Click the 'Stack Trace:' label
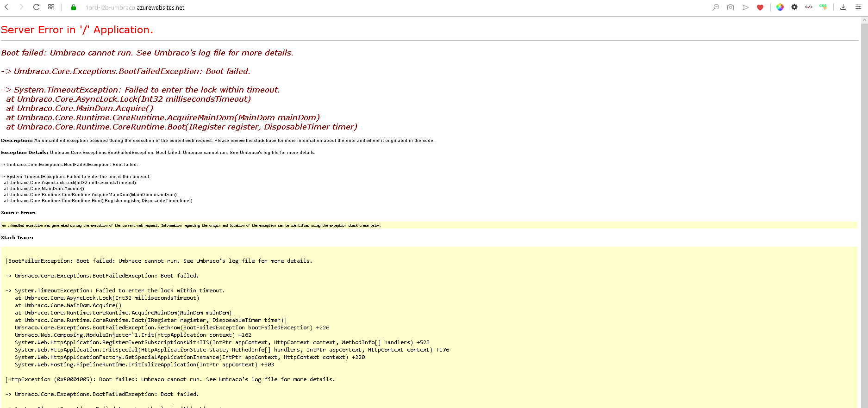868x408 pixels. coord(17,238)
